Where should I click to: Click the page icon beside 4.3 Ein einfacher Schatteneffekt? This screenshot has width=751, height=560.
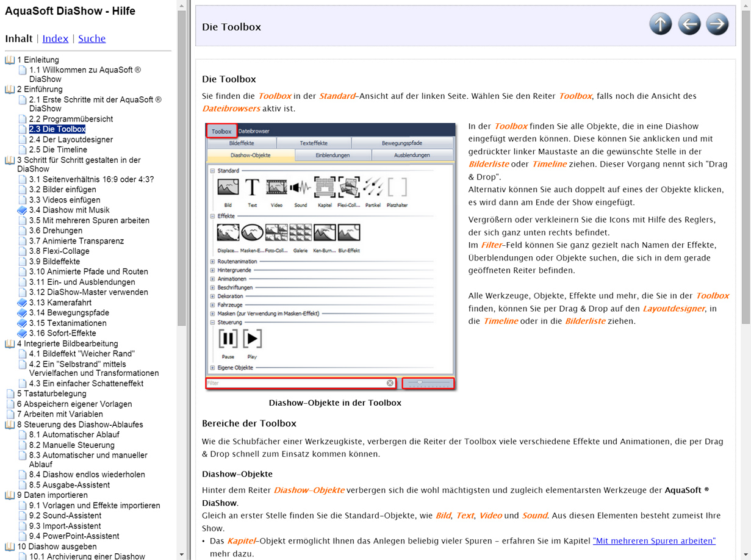[x=23, y=384]
